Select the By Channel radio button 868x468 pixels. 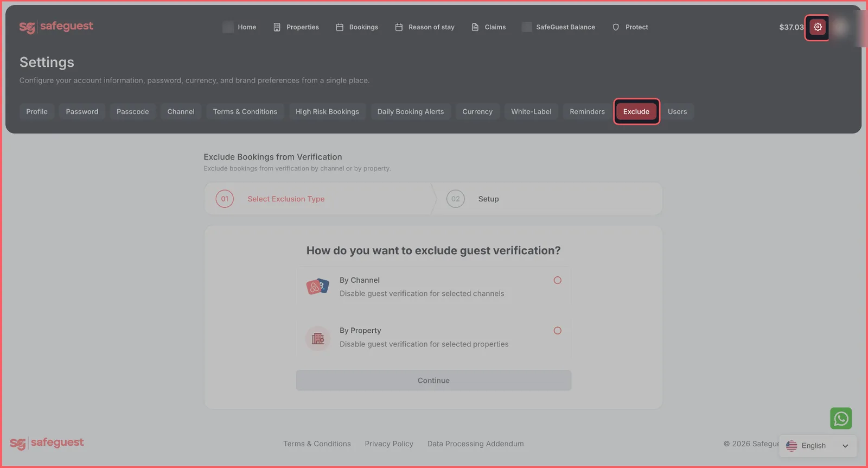[557, 280]
